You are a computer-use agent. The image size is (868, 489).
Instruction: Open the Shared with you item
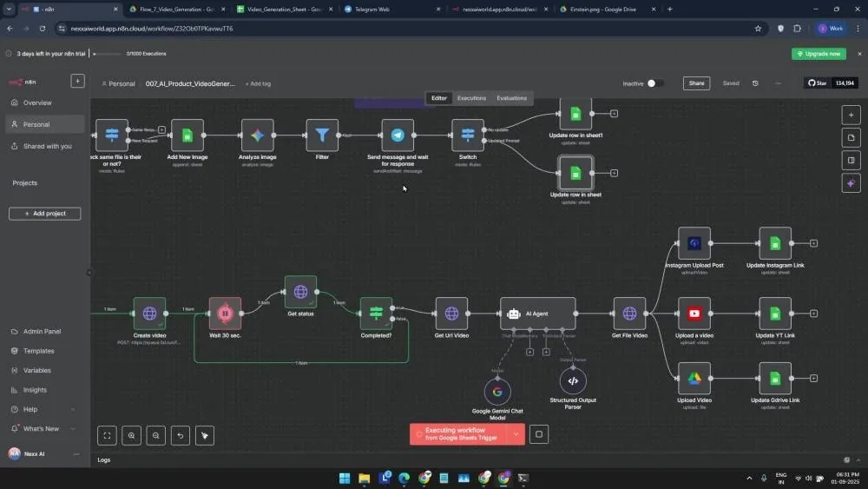click(45, 146)
